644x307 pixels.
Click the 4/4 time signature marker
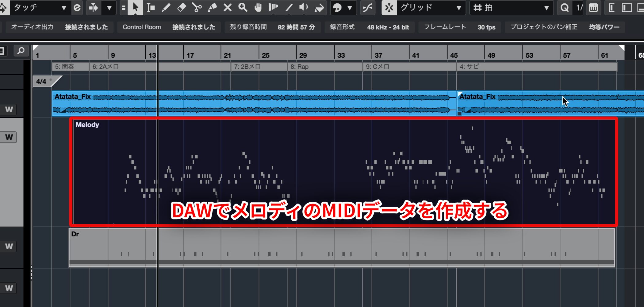(45, 81)
